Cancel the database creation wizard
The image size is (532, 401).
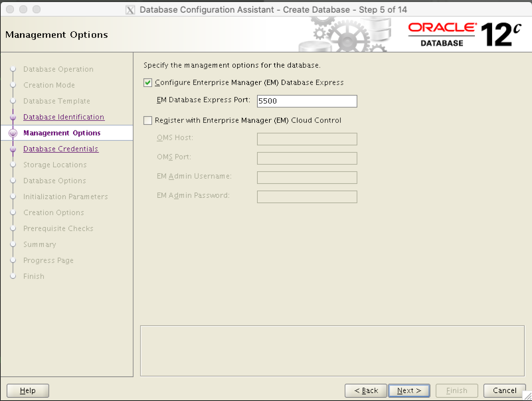click(x=504, y=390)
